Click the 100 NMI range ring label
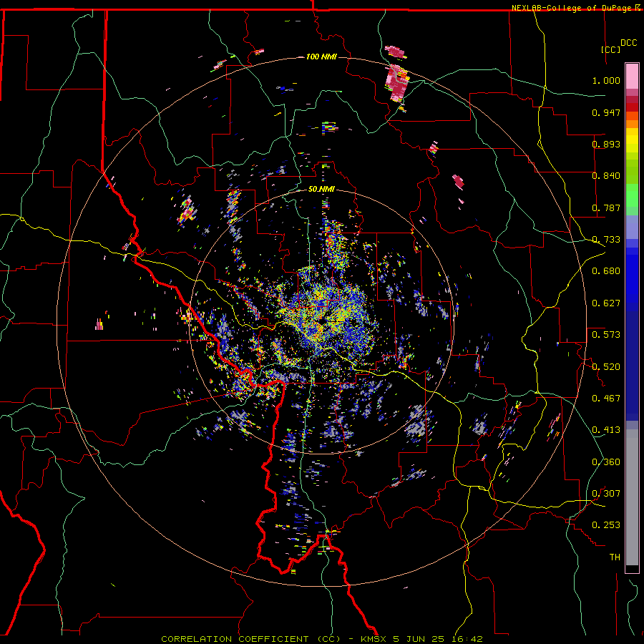The image size is (644, 644). 321,57
